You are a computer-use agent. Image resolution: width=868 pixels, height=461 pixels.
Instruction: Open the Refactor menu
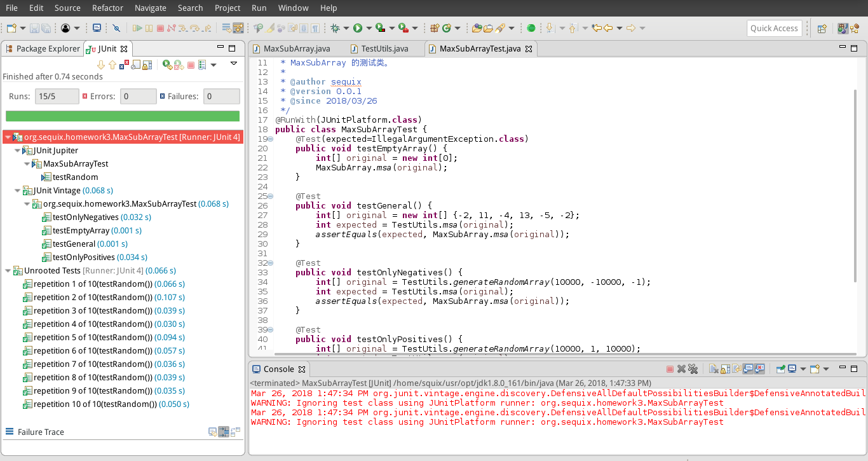pyautogui.click(x=107, y=8)
